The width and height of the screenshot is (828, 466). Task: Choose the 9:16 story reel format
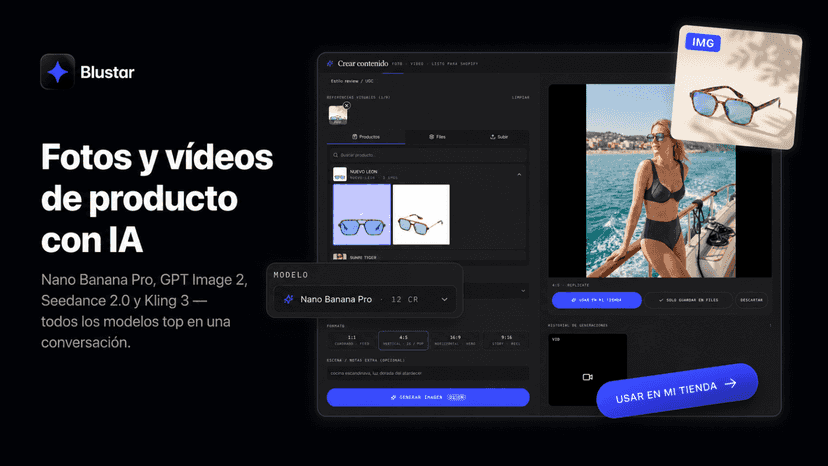tap(506, 340)
